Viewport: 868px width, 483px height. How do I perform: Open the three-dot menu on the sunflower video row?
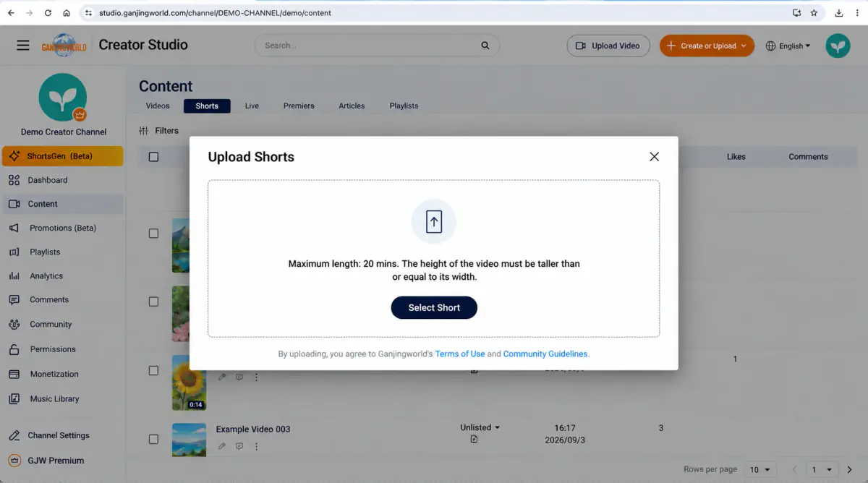(256, 377)
